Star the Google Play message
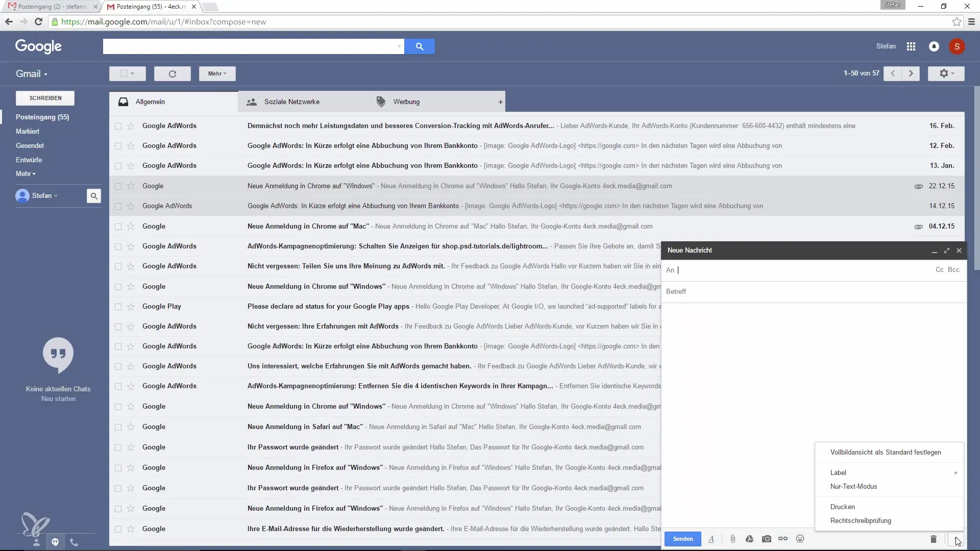This screenshot has height=551, width=980. pos(131,307)
